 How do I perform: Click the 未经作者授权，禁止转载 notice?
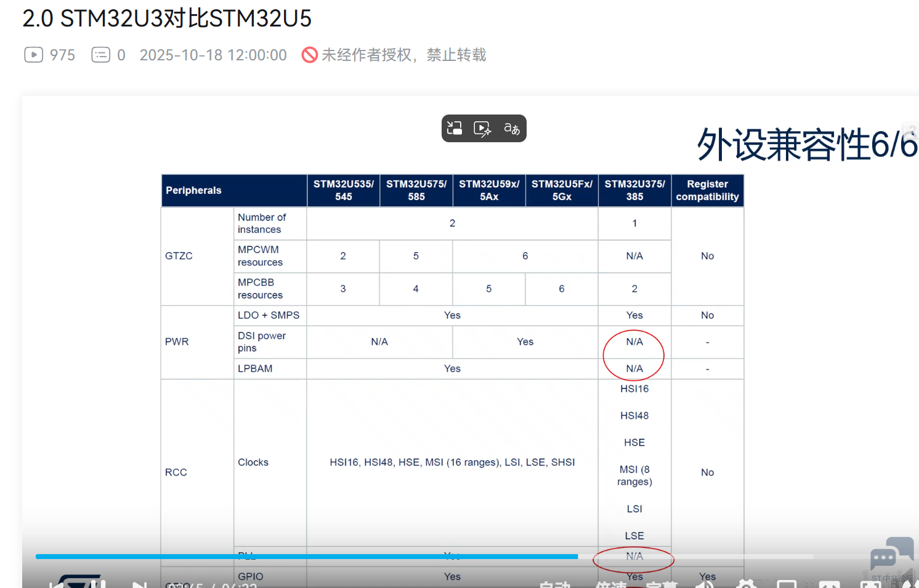pos(403,55)
